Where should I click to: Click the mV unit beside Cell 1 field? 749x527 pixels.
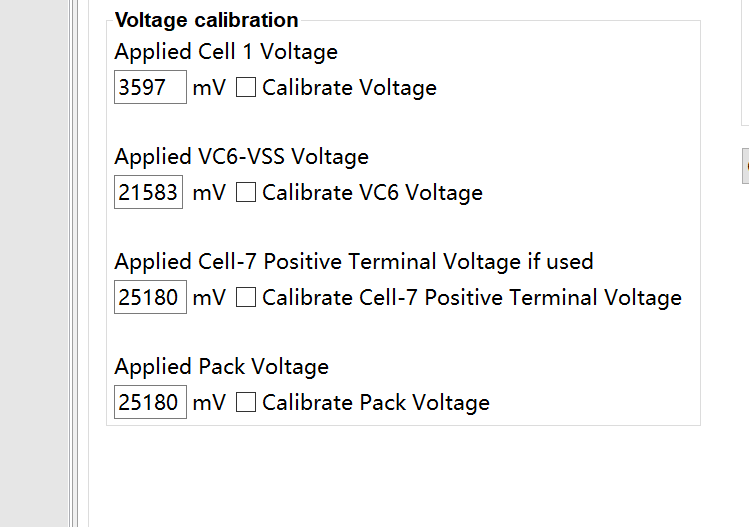209,88
